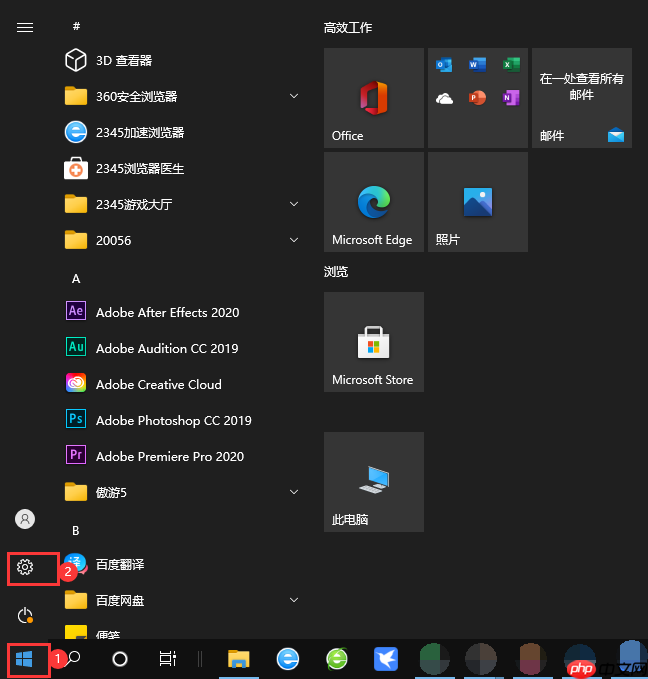The width and height of the screenshot is (648, 679).
Task: Open the 此电脑 tile
Action: 374,482
